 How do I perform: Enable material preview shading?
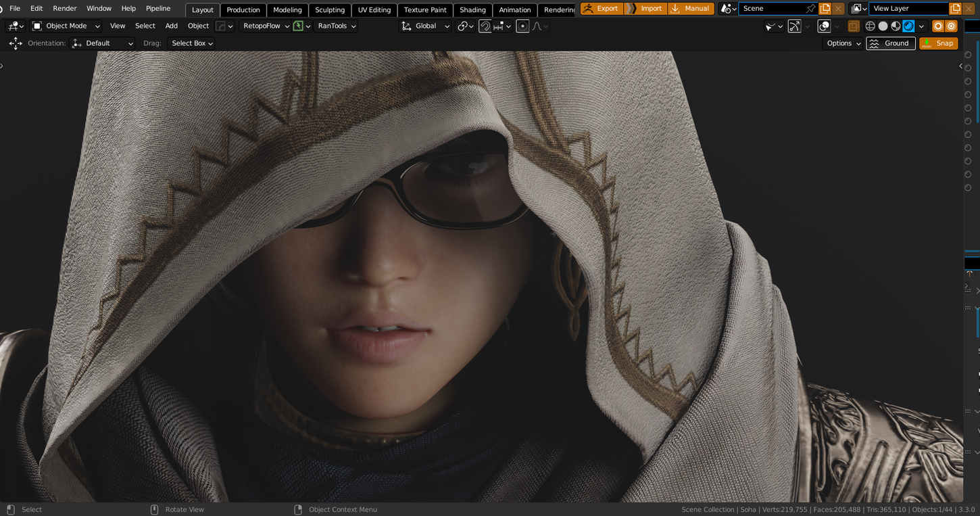tap(896, 26)
